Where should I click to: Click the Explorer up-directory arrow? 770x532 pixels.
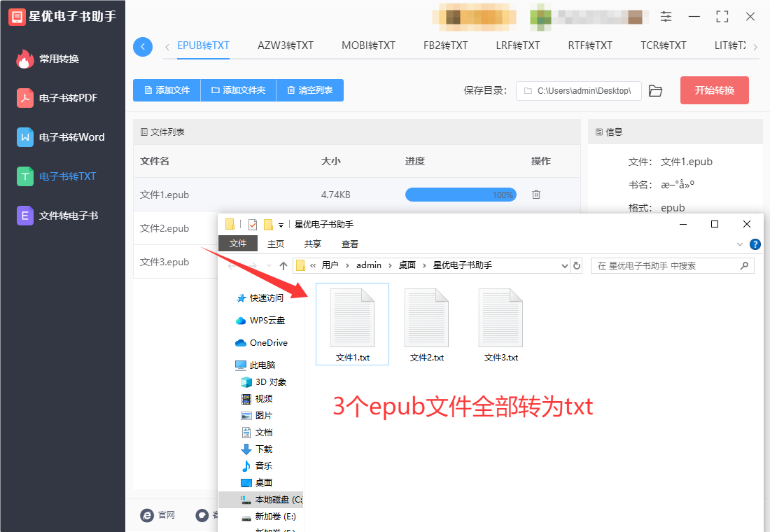pos(283,266)
